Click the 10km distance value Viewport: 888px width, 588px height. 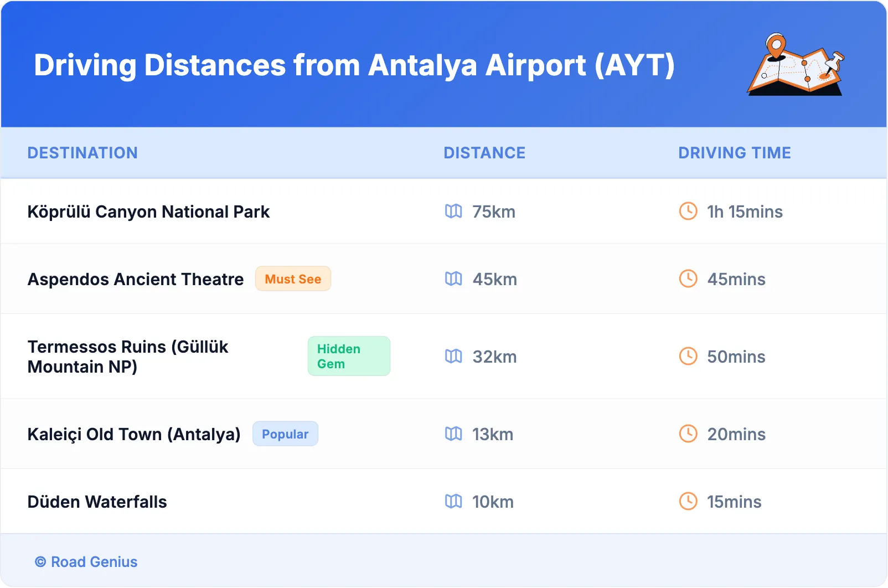coord(493,502)
